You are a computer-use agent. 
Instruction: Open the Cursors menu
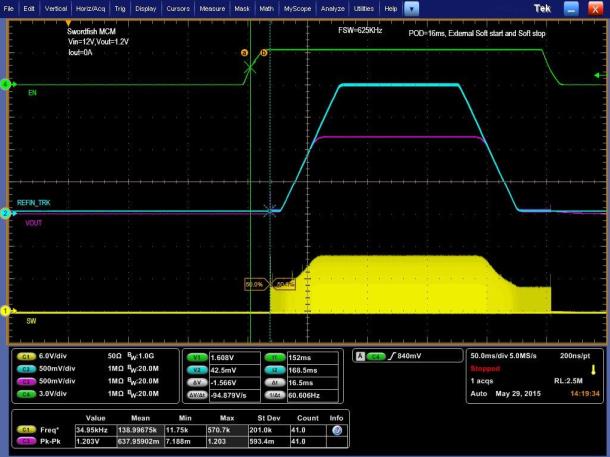[178, 9]
